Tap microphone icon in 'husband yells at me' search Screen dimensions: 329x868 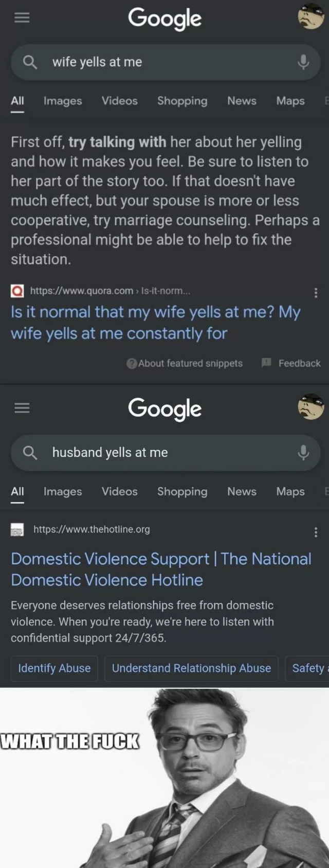[x=303, y=452]
